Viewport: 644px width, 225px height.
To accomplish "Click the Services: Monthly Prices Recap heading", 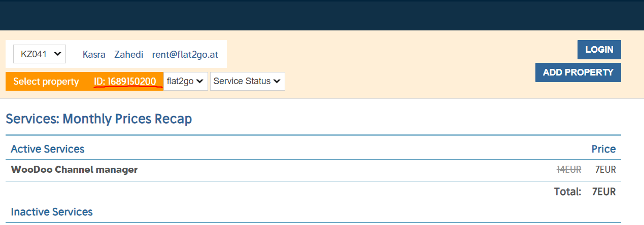I will (98, 119).
